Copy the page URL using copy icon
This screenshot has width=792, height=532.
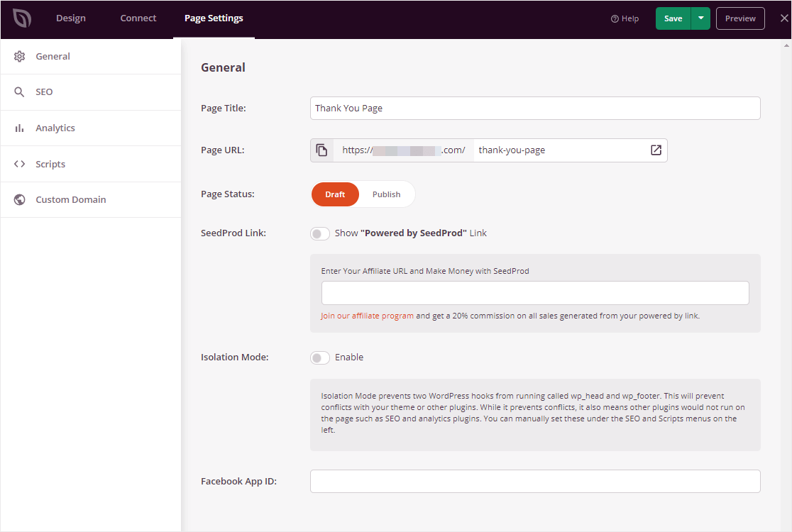pyautogui.click(x=322, y=150)
